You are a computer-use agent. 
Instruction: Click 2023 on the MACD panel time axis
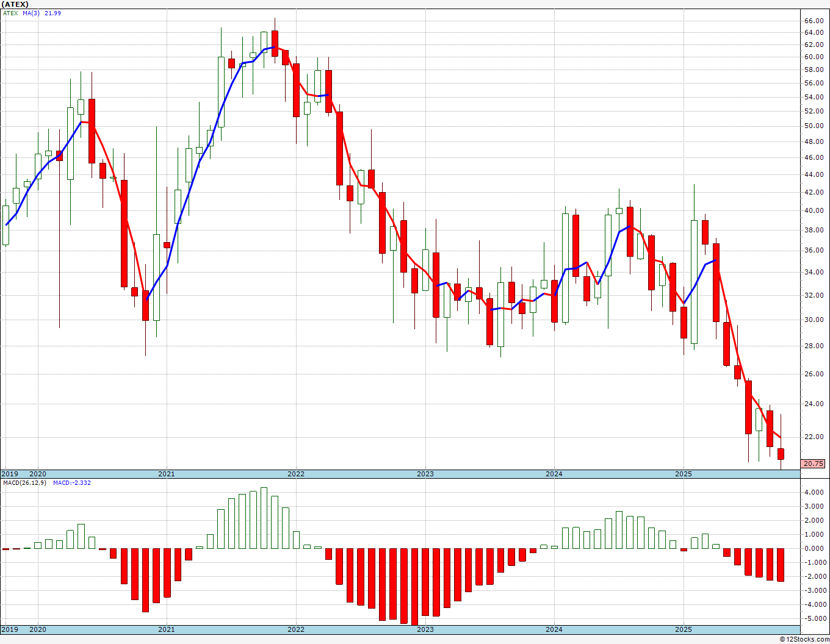[425, 629]
